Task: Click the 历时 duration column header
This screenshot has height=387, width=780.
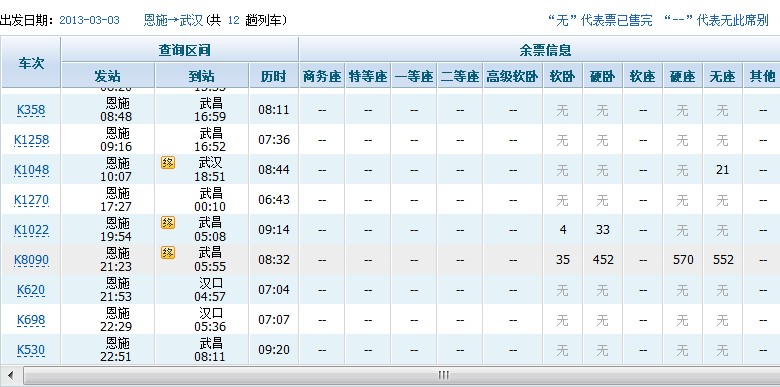Action: click(x=274, y=76)
